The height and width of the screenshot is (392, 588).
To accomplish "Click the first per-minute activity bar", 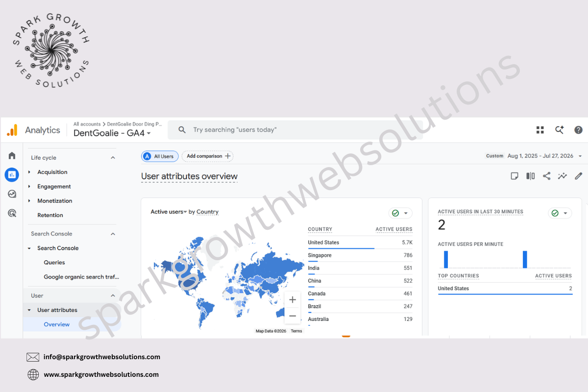I will (x=446, y=260).
